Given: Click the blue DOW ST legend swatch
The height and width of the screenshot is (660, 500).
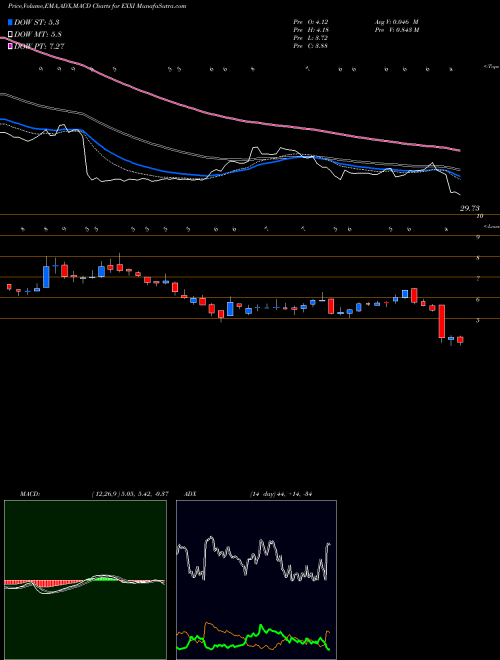Looking at the screenshot, I should [11, 22].
